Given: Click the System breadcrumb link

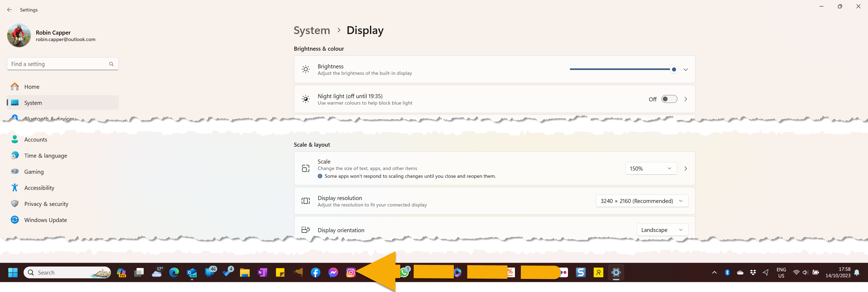Looking at the screenshot, I should point(312,30).
